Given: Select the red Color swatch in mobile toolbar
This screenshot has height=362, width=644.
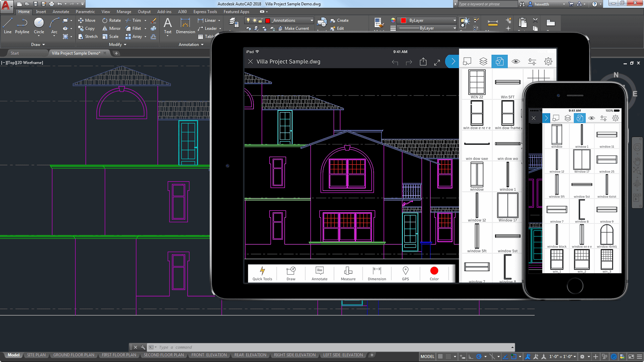Looking at the screenshot, I should click(x=434, y=270).
